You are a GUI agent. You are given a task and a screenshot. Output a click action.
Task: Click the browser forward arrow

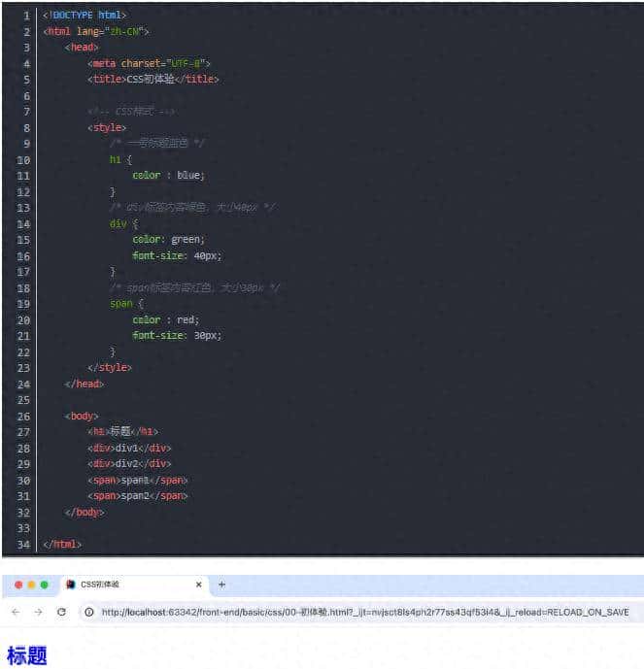39,612
